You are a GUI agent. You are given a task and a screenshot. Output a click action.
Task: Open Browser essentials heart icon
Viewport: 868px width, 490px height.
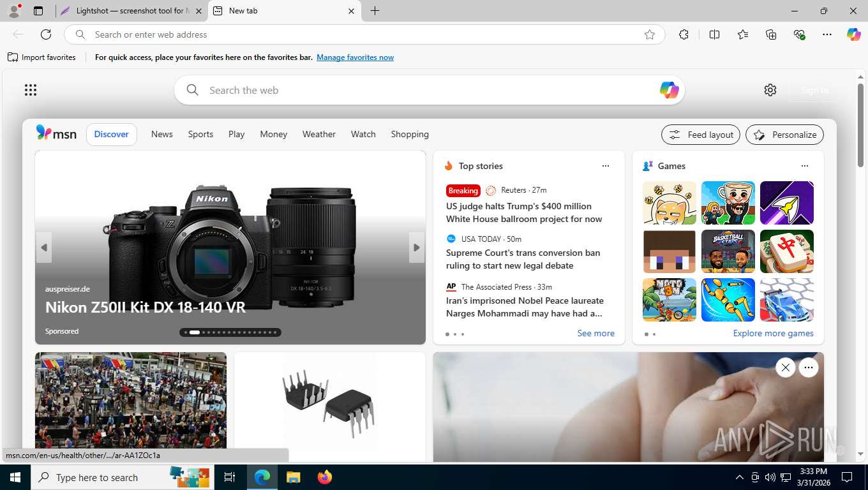pos(799,34)
